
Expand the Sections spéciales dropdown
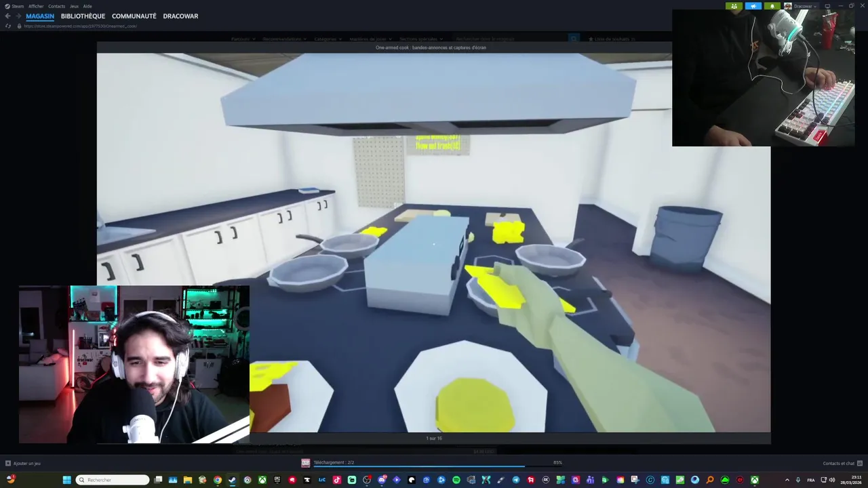[421, 39]
